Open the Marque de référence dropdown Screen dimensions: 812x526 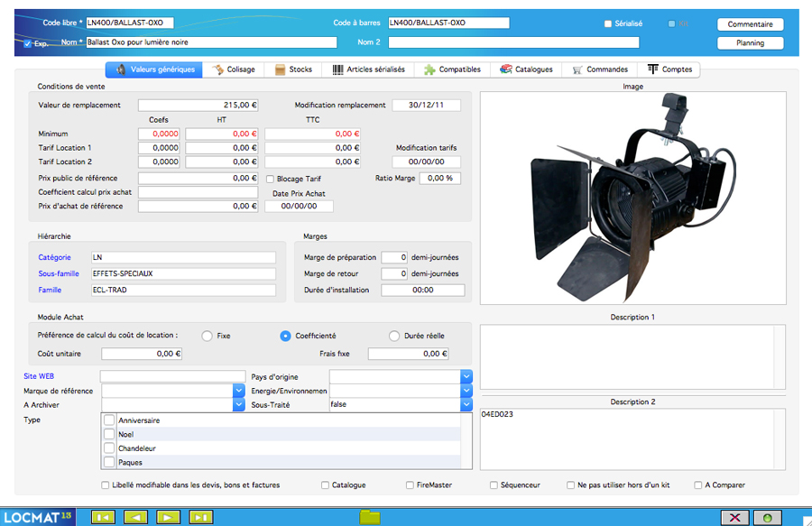[239, 391]
